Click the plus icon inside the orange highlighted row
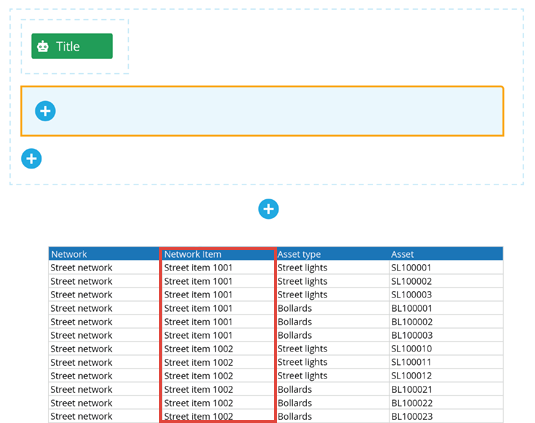This screenshot has width=535, height=423. (45, 111)
